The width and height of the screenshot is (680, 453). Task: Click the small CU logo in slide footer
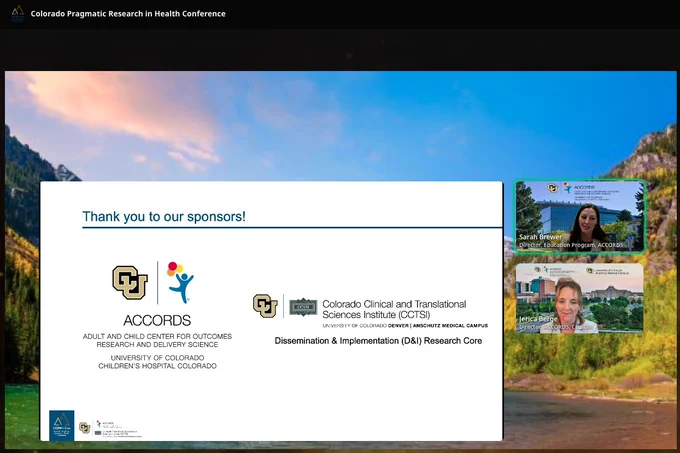(85, 428)
